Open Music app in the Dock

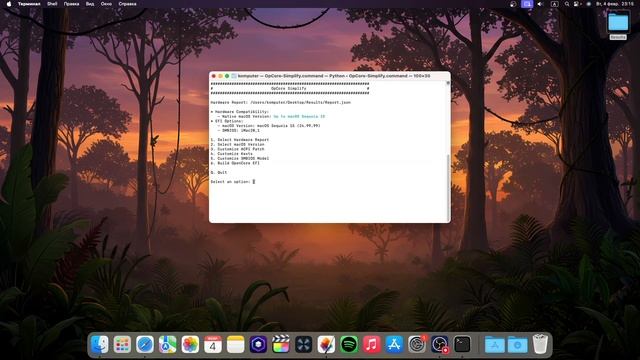coord(371,344)
